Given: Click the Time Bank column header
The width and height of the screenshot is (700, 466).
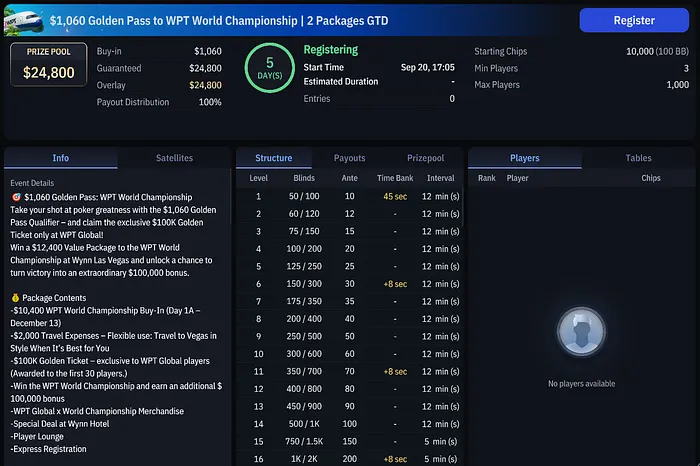Looking at the screenshot, I should (x=395, y=178).
